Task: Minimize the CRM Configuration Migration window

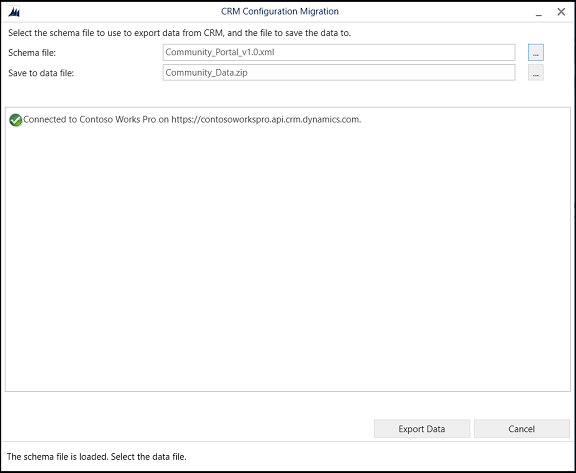Action: tap(539, 12)
